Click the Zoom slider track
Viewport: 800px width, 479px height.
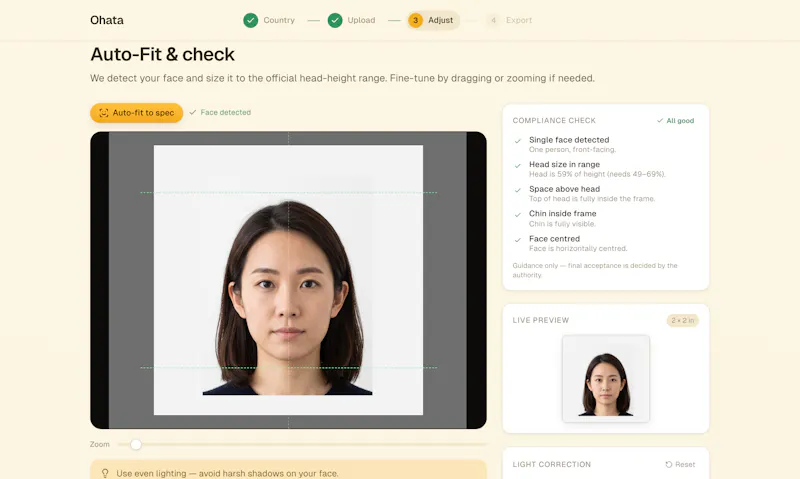302,444
